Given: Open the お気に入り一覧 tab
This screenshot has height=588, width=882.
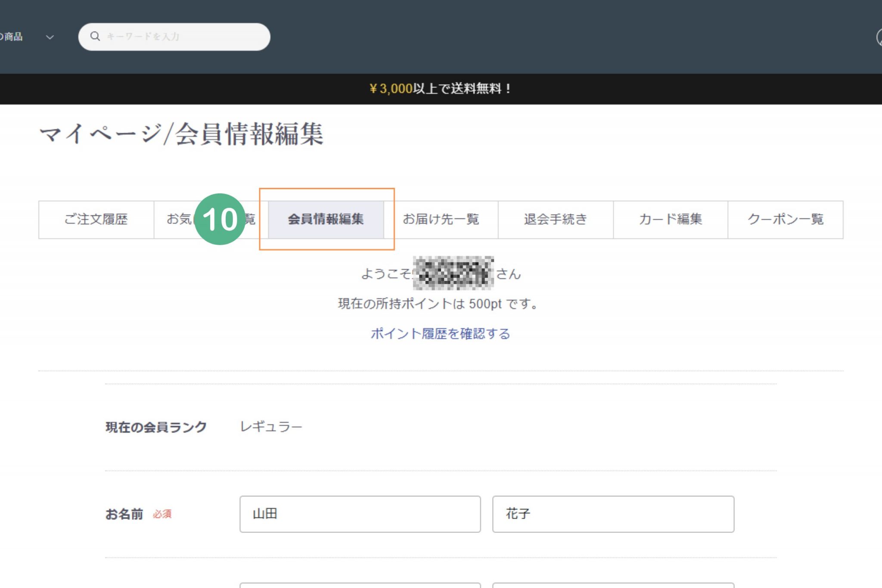Looking at the screenshot, I should 177,220.
